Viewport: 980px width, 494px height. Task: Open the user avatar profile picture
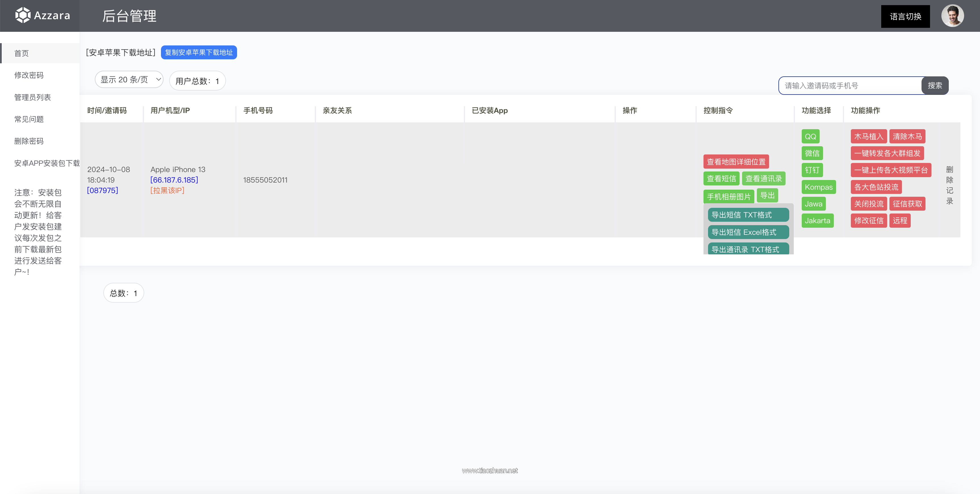click(952, 16)
